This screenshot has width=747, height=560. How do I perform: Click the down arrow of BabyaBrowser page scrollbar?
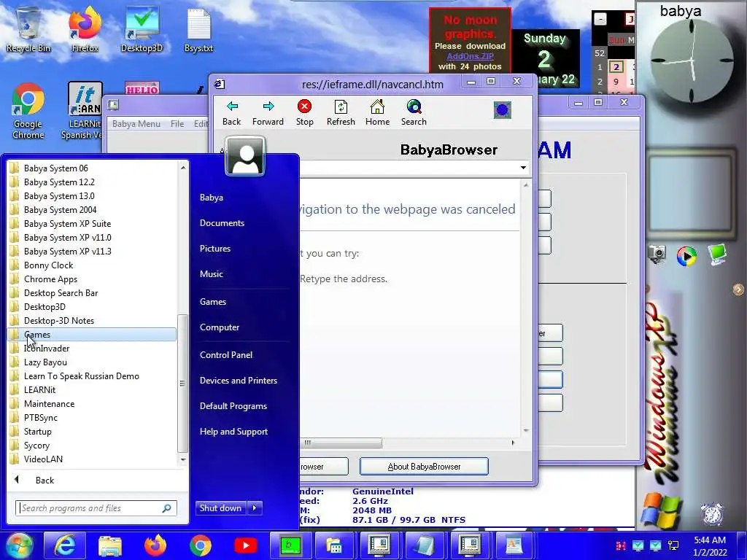(x=526, y=431)
